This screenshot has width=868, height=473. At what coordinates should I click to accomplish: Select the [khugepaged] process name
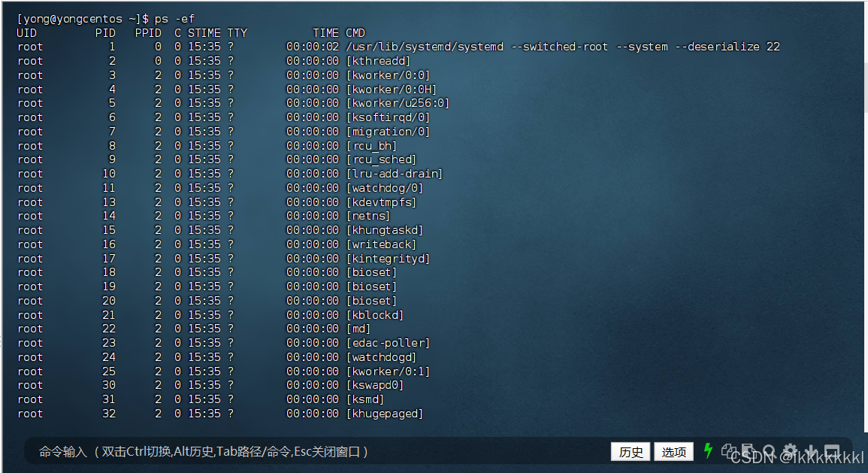pos(385,414)
